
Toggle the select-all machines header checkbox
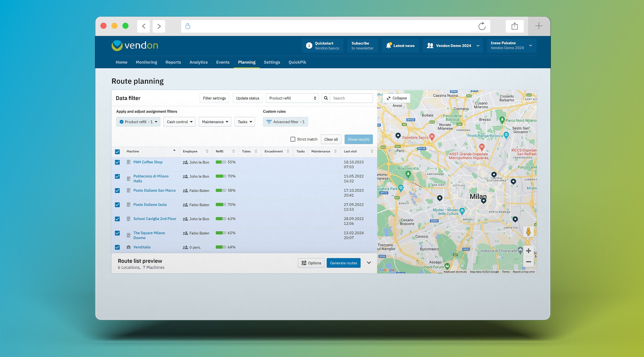click(117, 152)
